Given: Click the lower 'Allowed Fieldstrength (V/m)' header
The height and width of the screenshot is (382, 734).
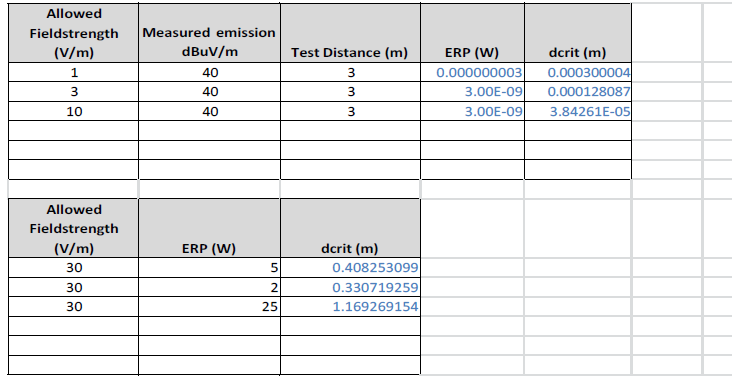Looking at the screenshot, I should point(73,228).
